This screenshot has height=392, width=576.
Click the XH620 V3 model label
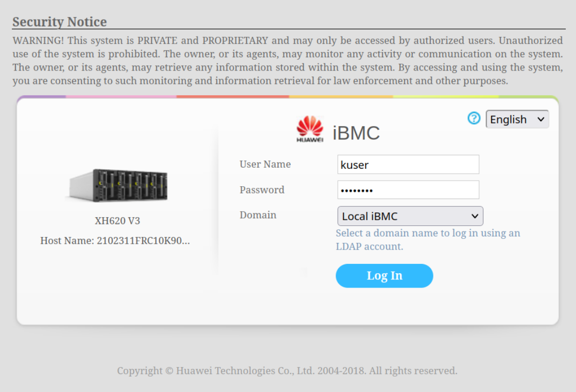pyautogui.click(x=117, y=221)
